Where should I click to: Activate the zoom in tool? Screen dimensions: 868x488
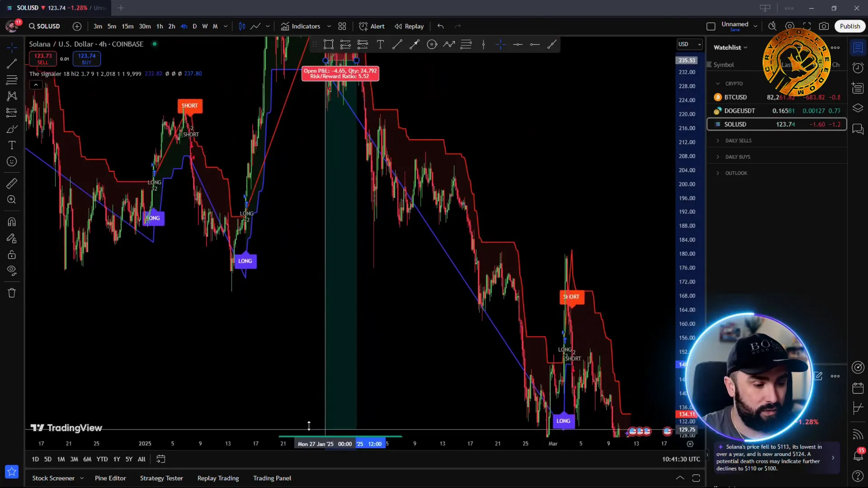[12, 200]
